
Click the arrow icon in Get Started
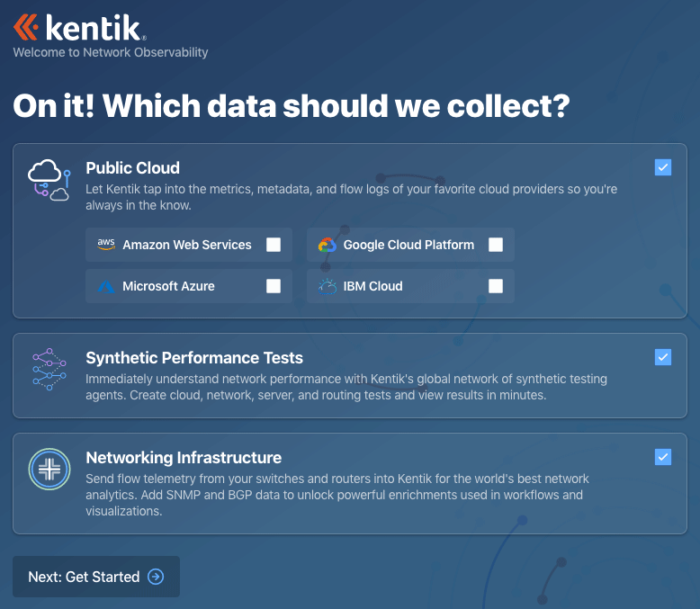click(x=156, y=577)
